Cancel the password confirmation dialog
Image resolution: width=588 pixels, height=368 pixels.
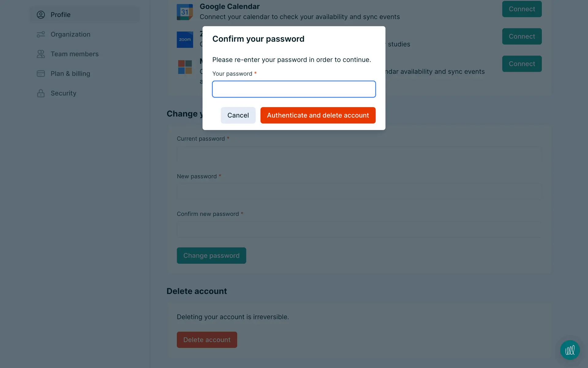point(238,115)
